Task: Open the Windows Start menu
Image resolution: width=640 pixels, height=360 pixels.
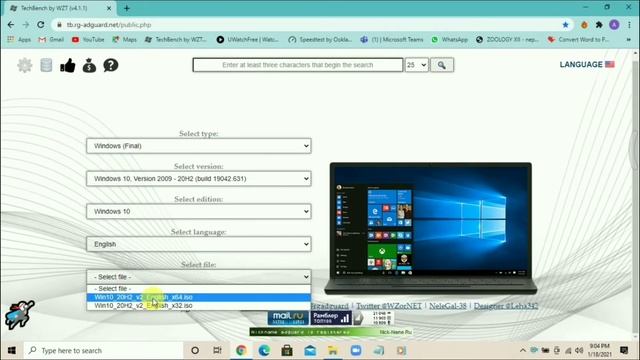Action: [11, 350]
